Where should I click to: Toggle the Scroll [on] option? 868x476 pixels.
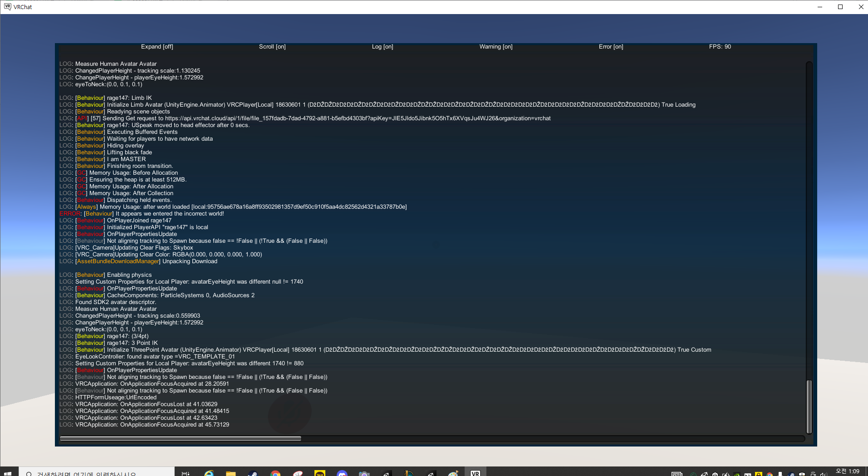pyautogui.click(x=272, y=47)
